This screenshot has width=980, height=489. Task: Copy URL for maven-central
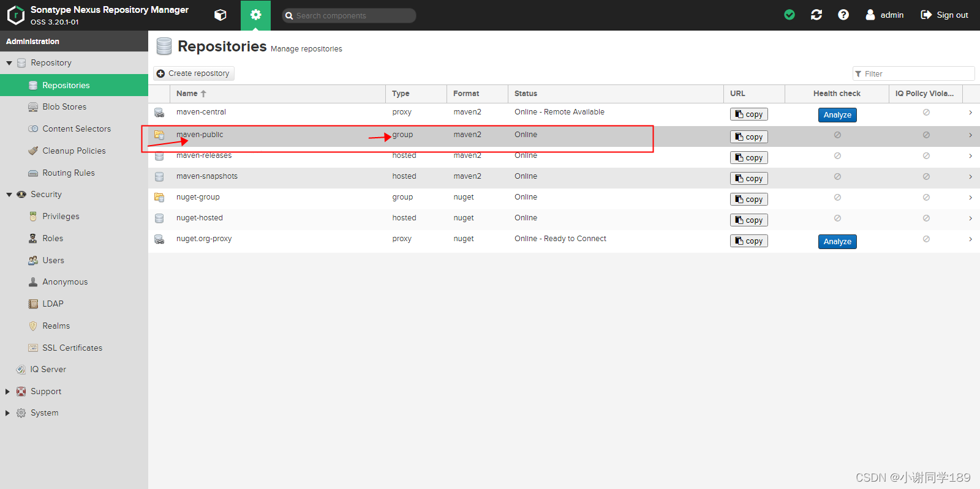pos(748,114)
